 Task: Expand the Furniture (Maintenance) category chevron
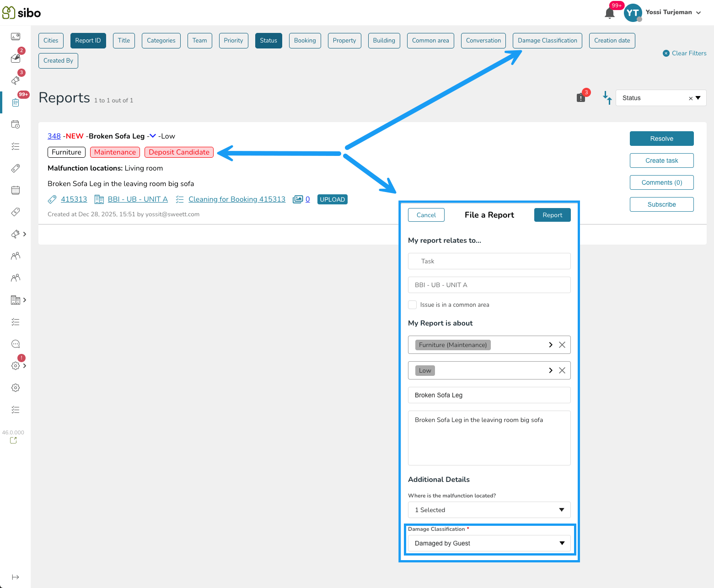click(x=551, y=345)
